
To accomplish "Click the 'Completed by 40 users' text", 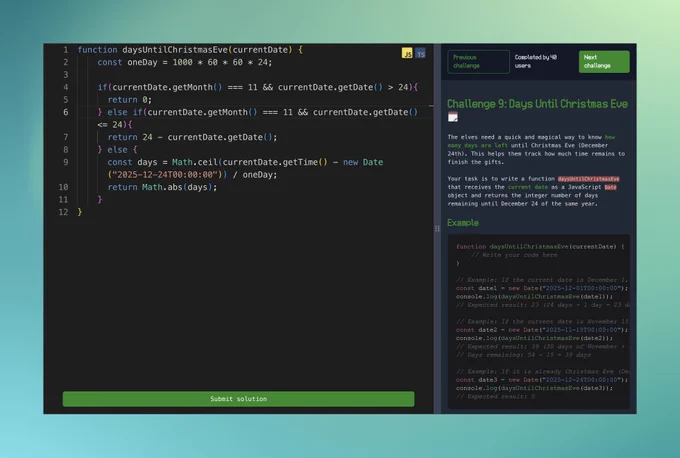I will (536, 62).
